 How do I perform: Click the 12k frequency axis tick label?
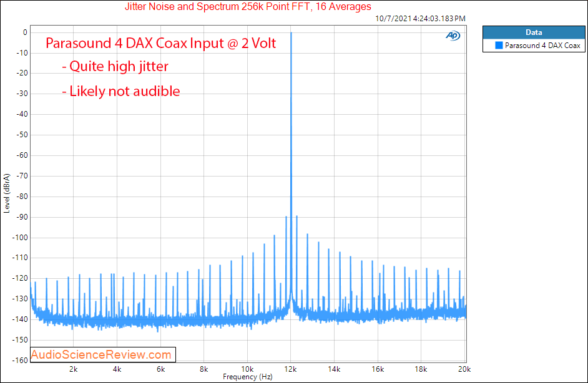(291, 369)
